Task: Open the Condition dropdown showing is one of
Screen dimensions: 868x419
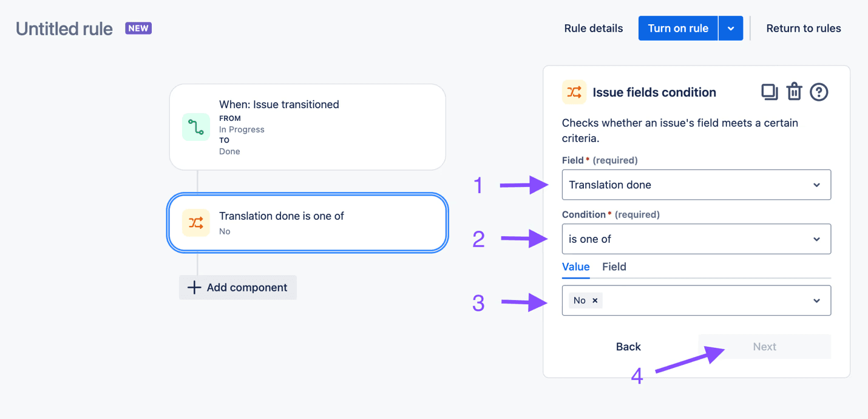Action: click(x=696, y=239)
